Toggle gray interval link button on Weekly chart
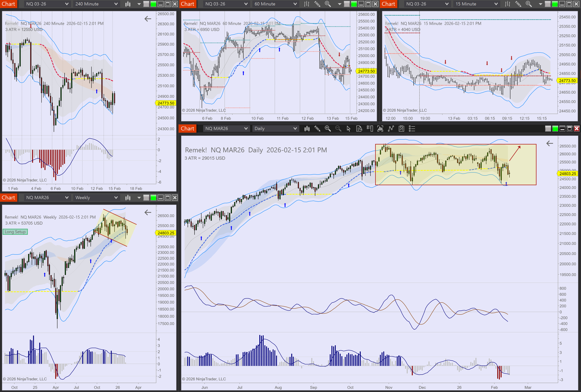Viewport: 581px width, 392px height. tap(146, 198)
